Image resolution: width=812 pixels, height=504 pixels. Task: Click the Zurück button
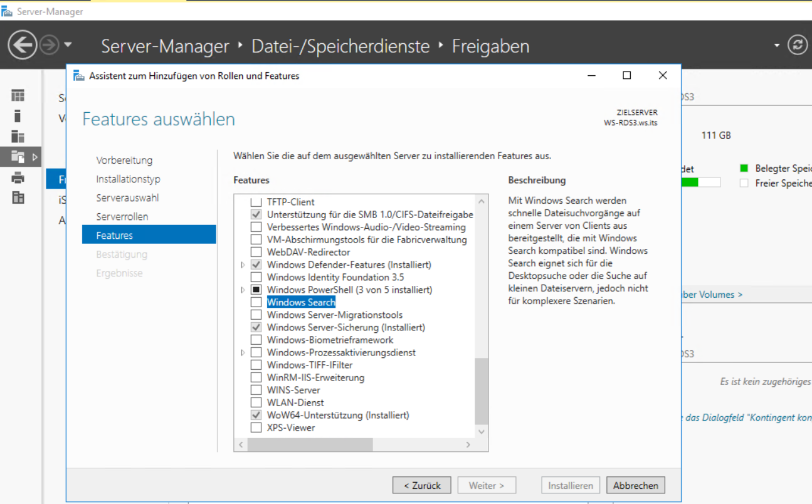tap(421, 485)
